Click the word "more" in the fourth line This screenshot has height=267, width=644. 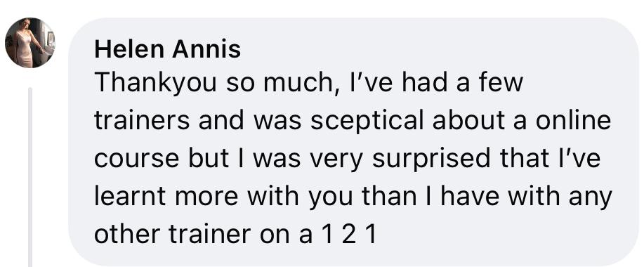(206, 198)
